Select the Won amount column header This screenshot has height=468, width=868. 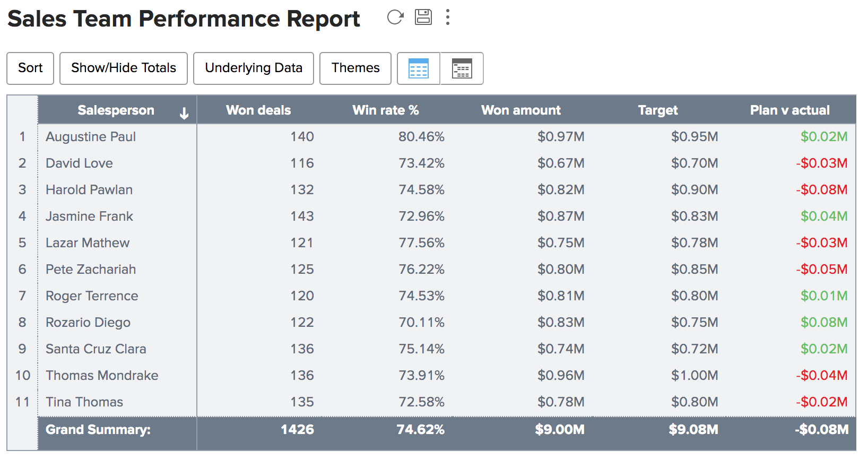[x=520, y=110]
